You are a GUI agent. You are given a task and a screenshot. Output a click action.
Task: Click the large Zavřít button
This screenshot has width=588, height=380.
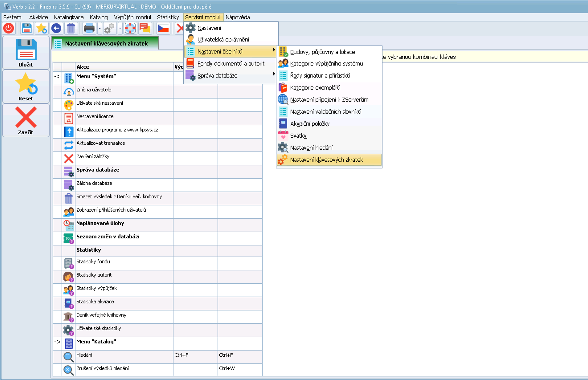click(x=26, y=121)
